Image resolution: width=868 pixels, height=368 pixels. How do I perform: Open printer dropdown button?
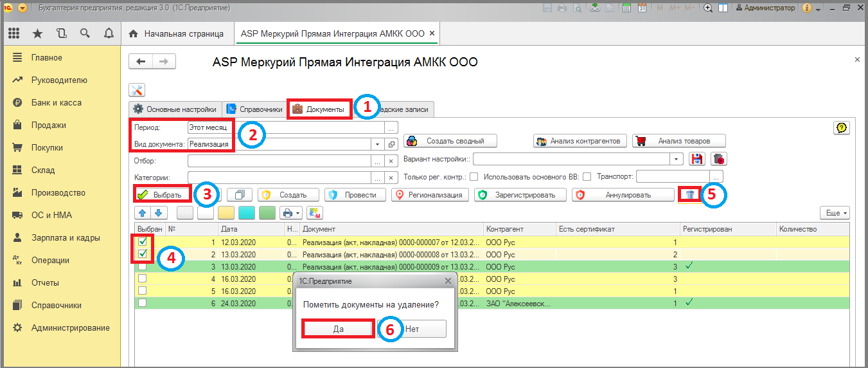point(292,212)
